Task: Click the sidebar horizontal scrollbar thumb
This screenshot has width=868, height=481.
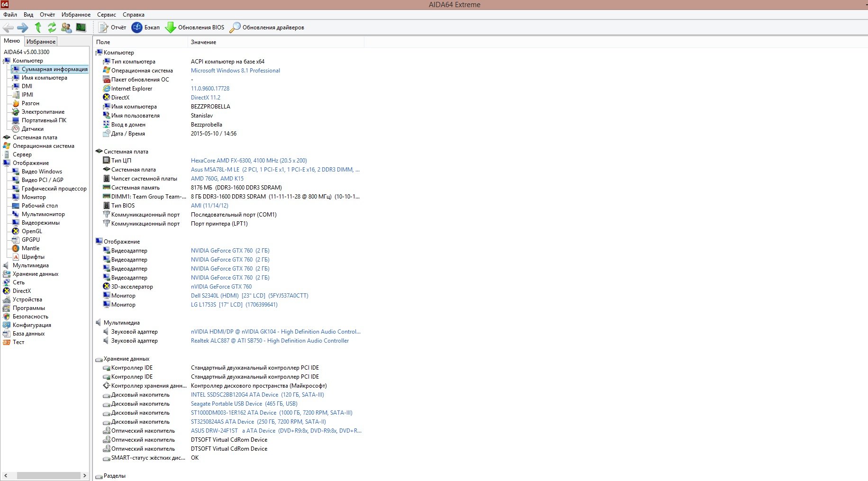Action: 49,475
